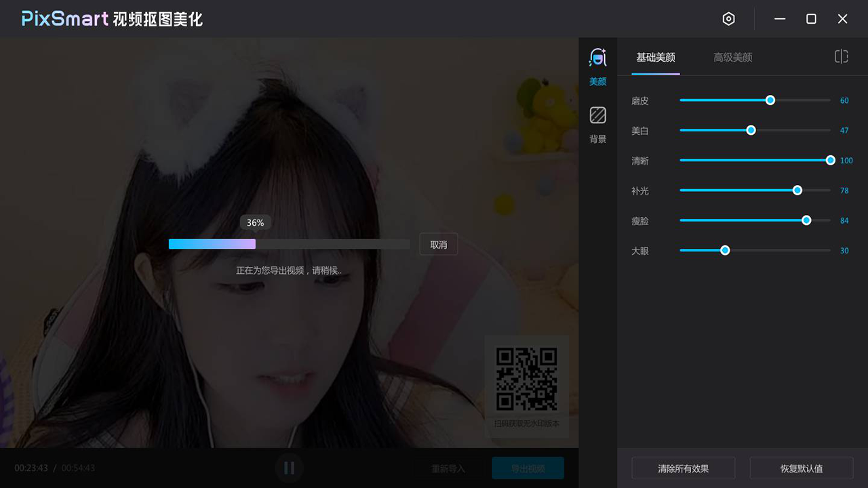
Task: Click the 清晰 clarity slider at 100
Action: pos(830,160)
